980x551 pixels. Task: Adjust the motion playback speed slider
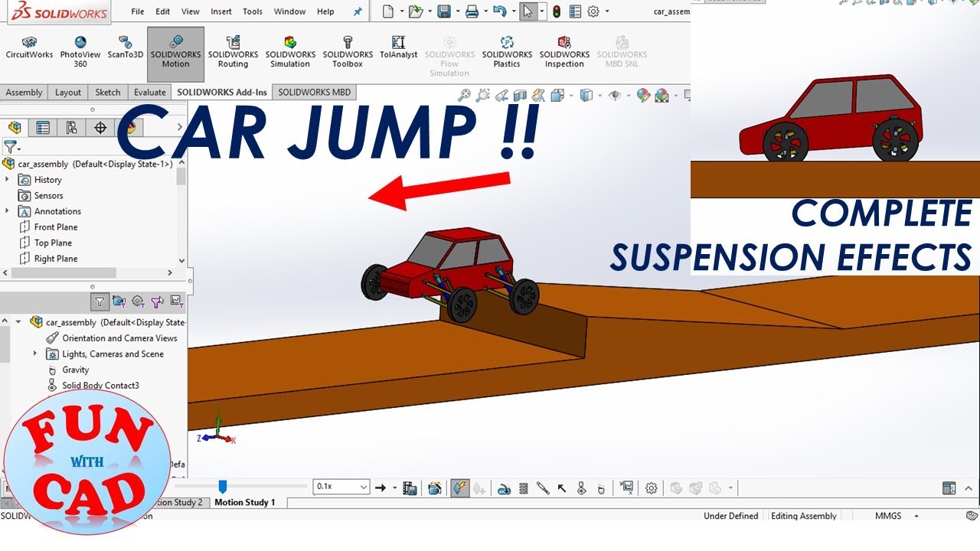[x=222, y=487]
